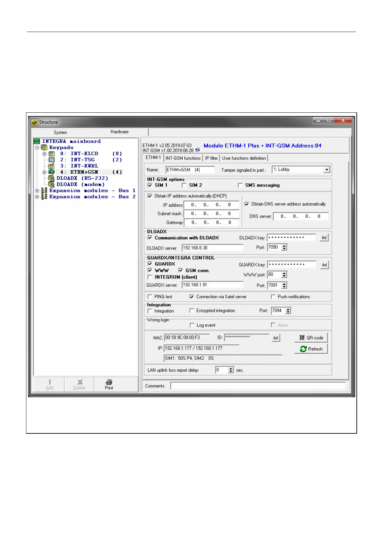This screenshot has width=392, height=555.
Task: Enable the PING test checkbox
Action: (x=150, y=297)
